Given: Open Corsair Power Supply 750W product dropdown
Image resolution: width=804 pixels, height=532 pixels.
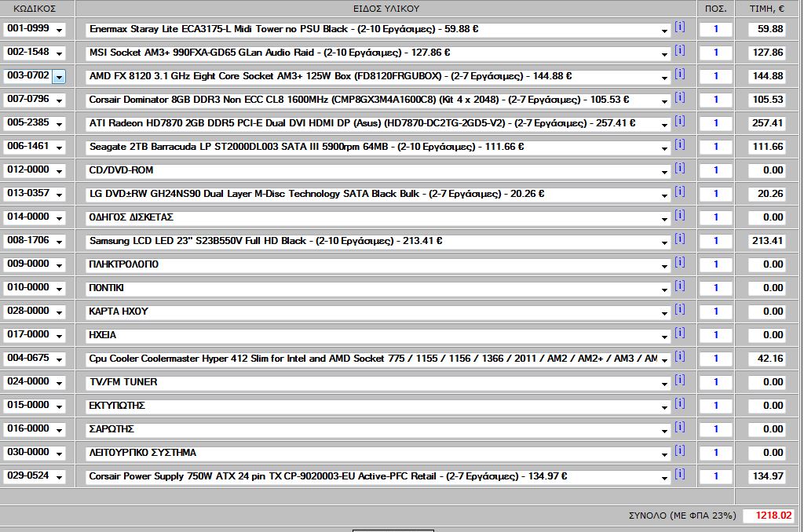Looking at the screenshot, I should click(664, 478).
